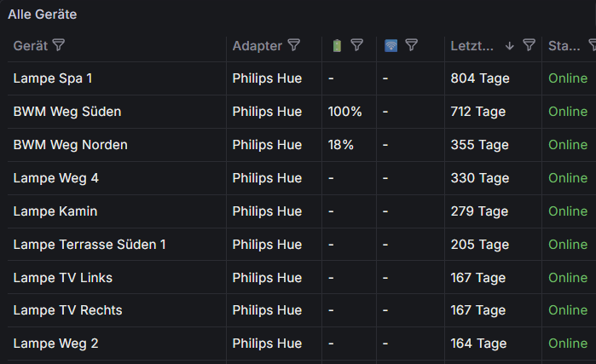Click the Online status of Lampe TV Links
The image size is (596, 364).
tap(568, 278)
